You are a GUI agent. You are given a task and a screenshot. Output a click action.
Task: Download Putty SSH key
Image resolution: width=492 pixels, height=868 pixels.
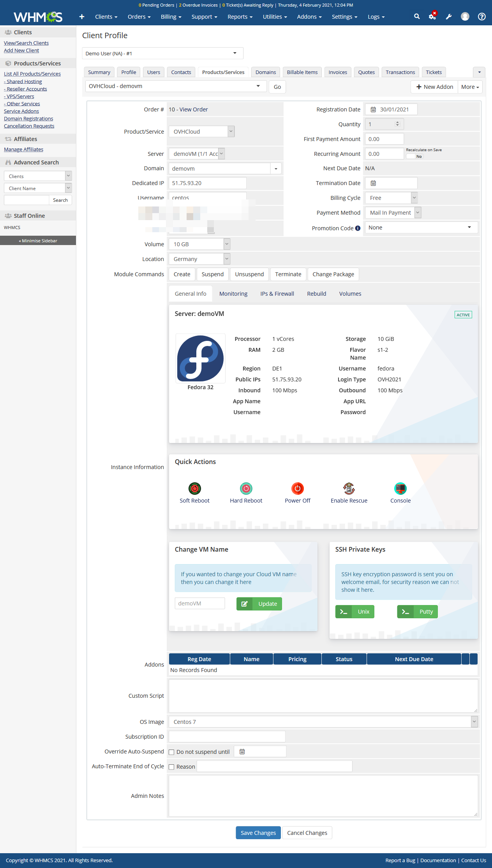tap(418, 612)
